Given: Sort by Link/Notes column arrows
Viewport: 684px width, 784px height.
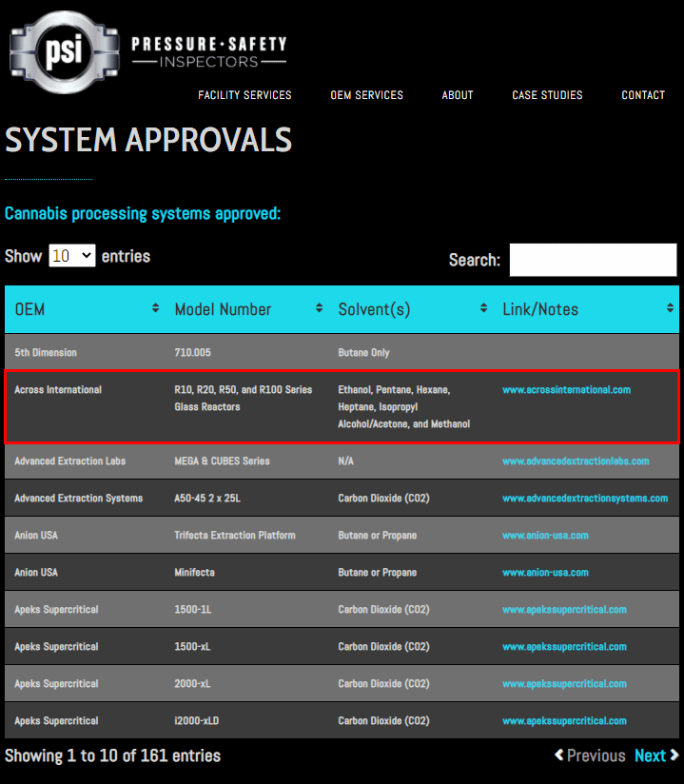Looking at the screenshot, I should [671, 309].
